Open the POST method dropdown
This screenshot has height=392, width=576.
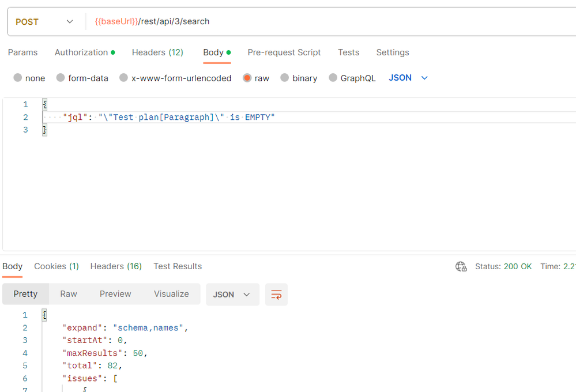click(x=44, y=22)
